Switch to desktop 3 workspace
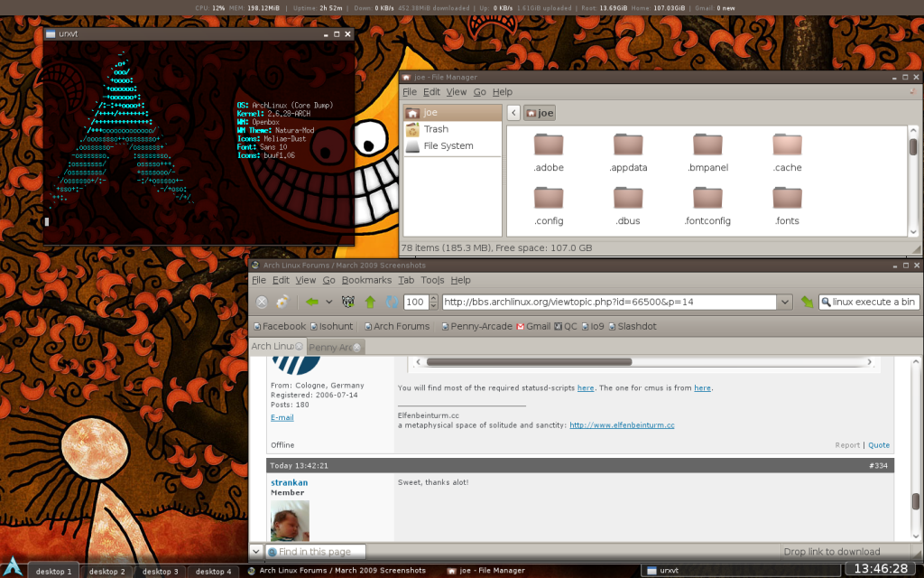The width and height of the screenshot is (924, 578). pyautogui.click(x=160, y=571)
